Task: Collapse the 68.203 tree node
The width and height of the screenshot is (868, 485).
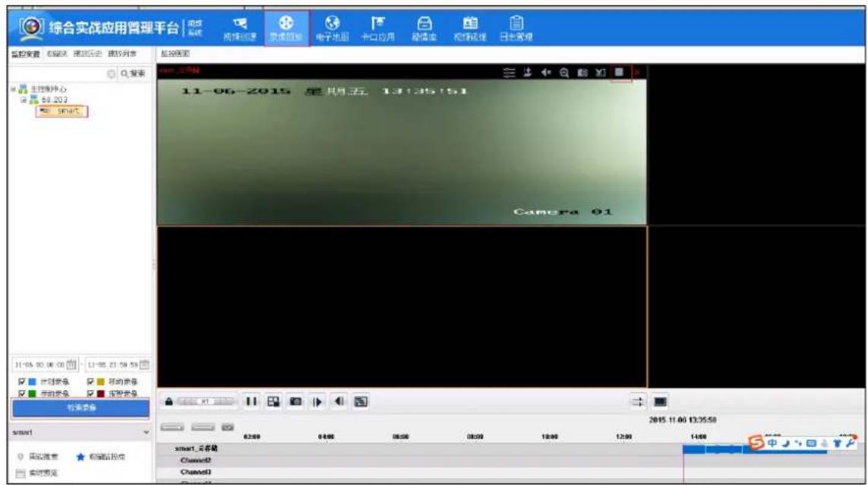Action: (x=24, y=100)
